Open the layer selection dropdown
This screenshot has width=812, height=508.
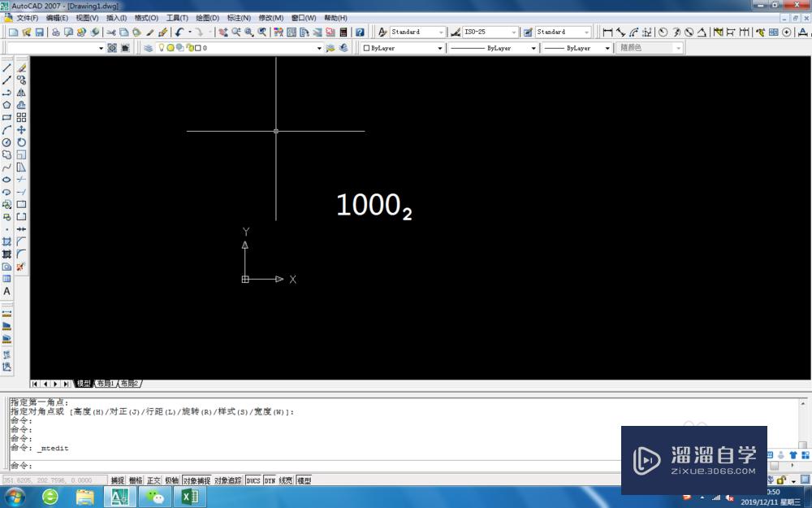[318, 47]
